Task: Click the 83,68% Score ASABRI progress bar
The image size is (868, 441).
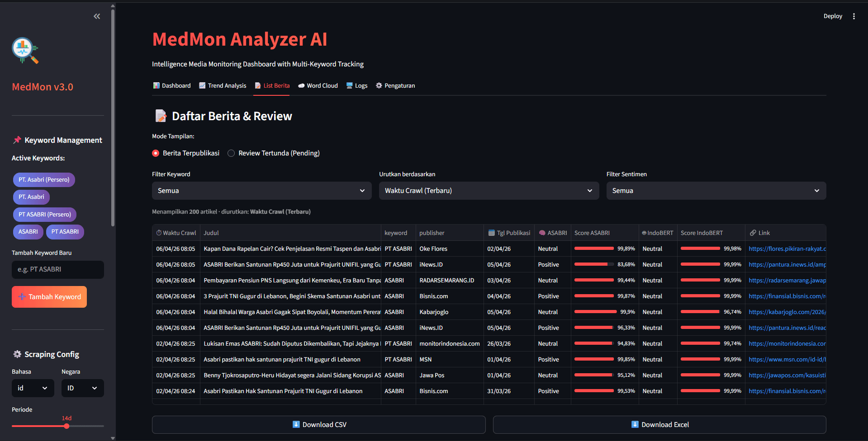Action: pyautogui.click(x=594, y=264)
